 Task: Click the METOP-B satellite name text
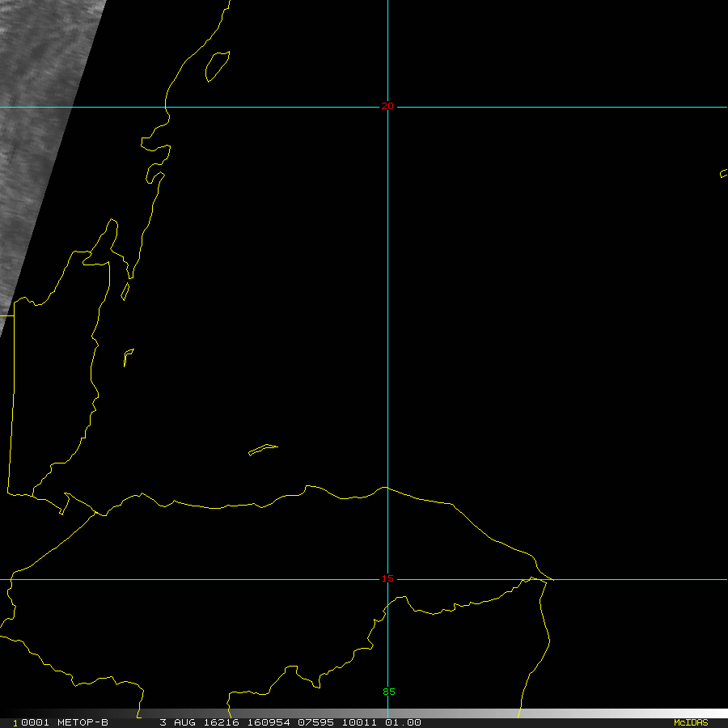click(x=83, y=722)
